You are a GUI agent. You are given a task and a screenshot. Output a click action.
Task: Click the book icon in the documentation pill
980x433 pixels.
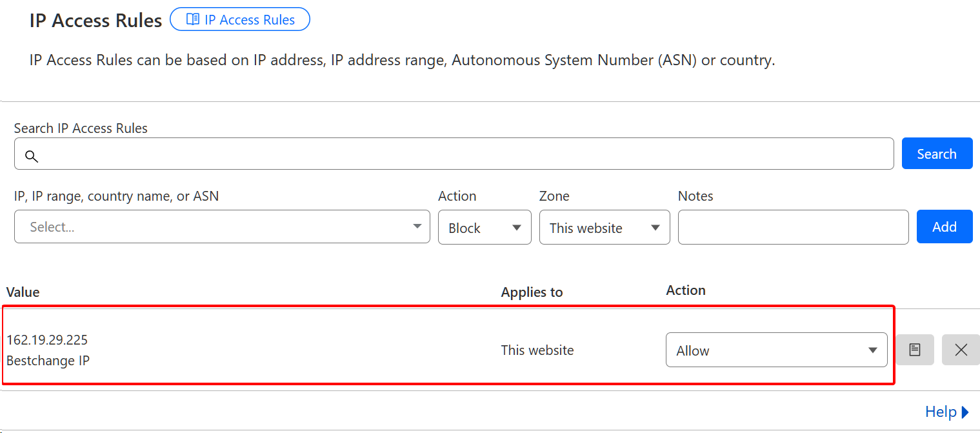pyautogui.click(x=192, y=19)
